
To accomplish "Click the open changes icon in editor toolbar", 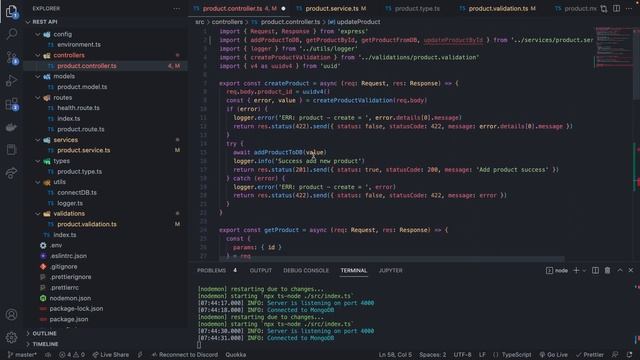I will pyautogui.click(x=604, y=9).
